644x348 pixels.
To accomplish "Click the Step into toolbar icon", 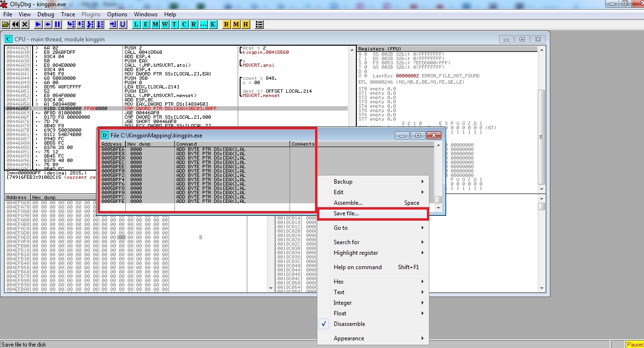I will 71,24.
